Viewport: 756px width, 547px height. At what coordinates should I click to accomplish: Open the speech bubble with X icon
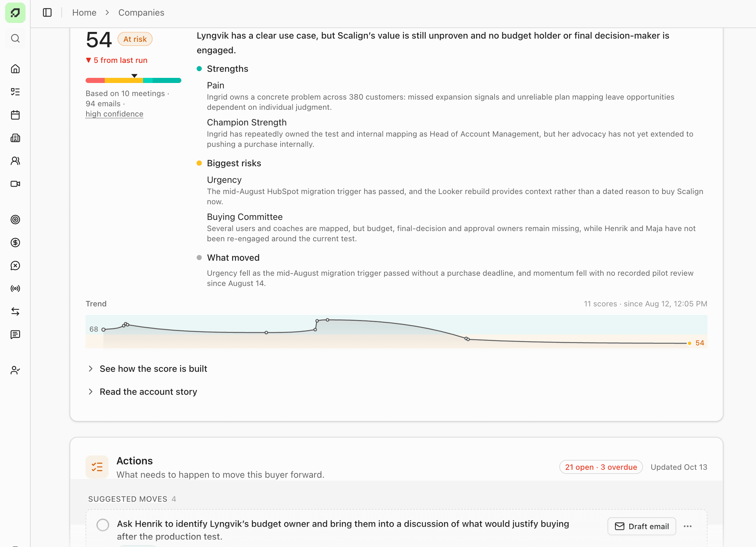click(15, 266)
